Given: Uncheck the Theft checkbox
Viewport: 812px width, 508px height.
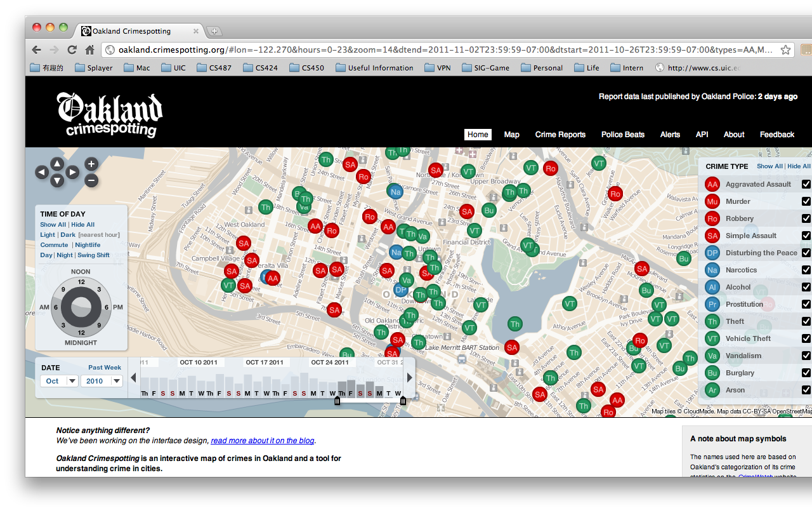Looking at the screenshot, I should pos(806,321).
